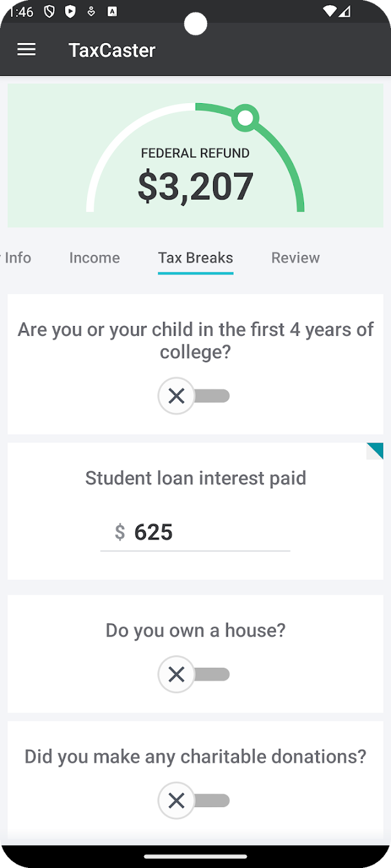Image resolution: width=391 pixels, height=868 pixels.
Task: Tap the Wi-Fi status icon
Action: (x=329, y=11)
